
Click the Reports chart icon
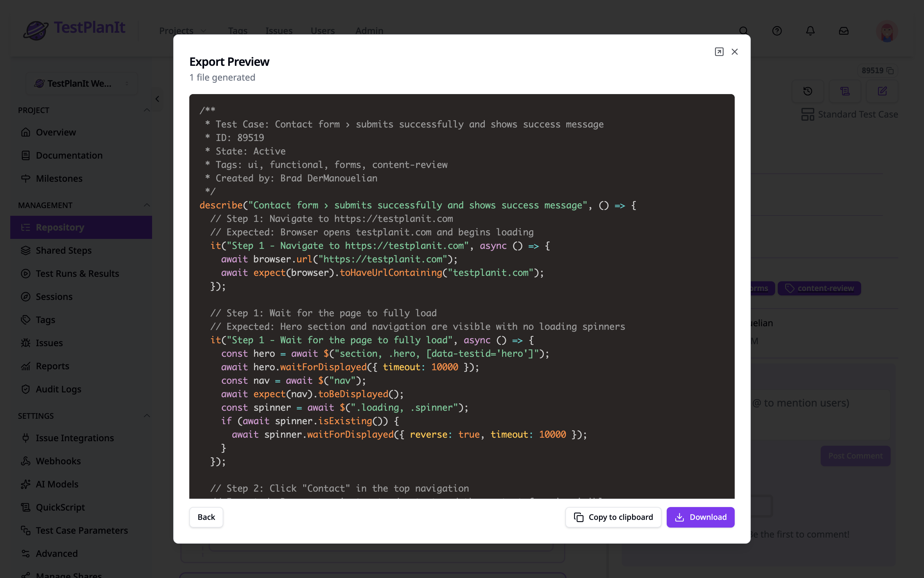(x=26, y=366)
